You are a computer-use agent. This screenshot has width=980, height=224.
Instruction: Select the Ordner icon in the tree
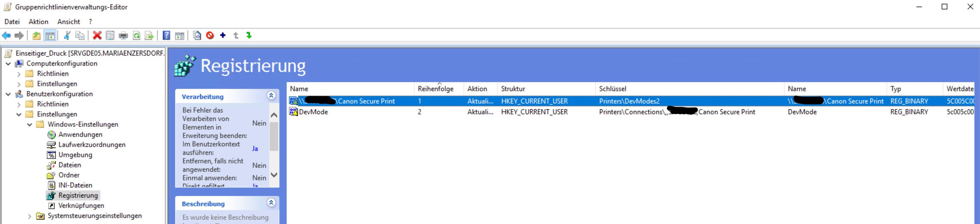coord(51,175)
